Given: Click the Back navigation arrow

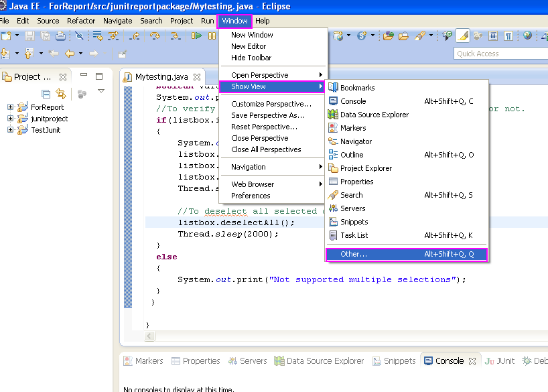Looking at the screenshot, I should tap(70, 54).
